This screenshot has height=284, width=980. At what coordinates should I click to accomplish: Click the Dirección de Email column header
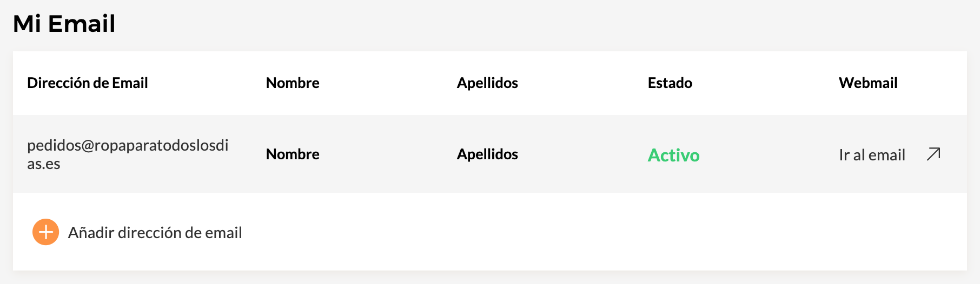point(88,83)
